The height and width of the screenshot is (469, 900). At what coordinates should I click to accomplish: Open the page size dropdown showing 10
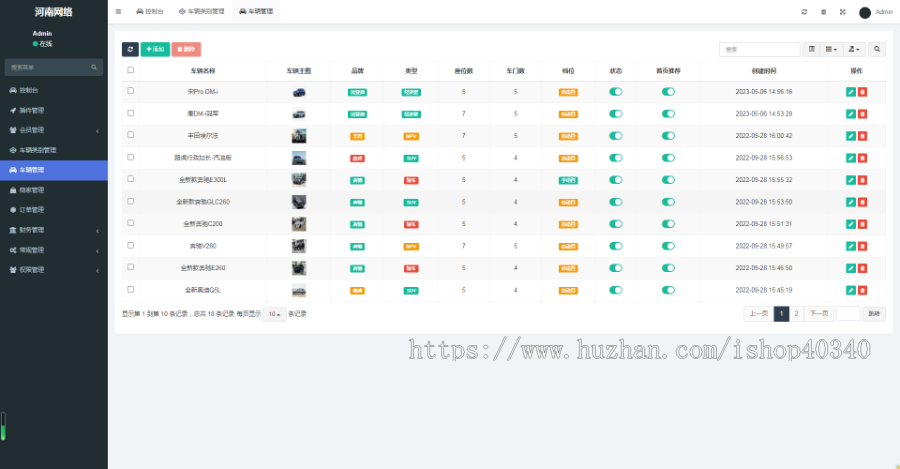(x=274, y=314)
